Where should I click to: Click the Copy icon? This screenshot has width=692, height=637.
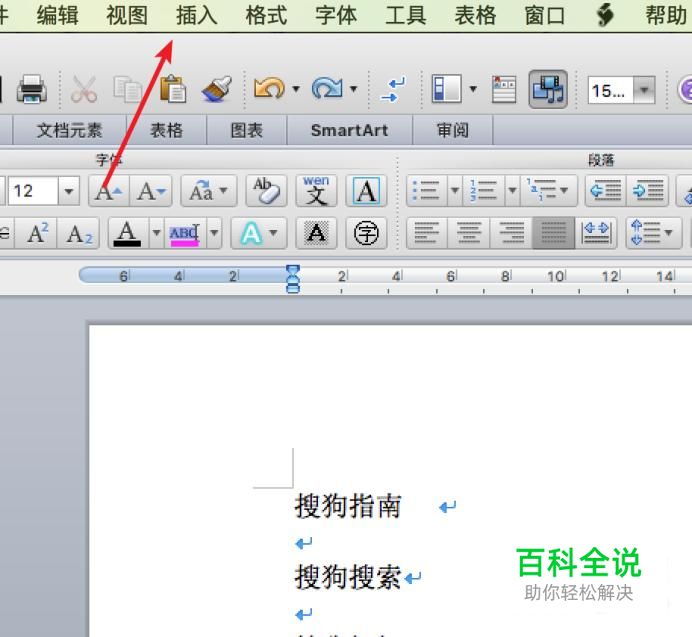coord(127,89)
